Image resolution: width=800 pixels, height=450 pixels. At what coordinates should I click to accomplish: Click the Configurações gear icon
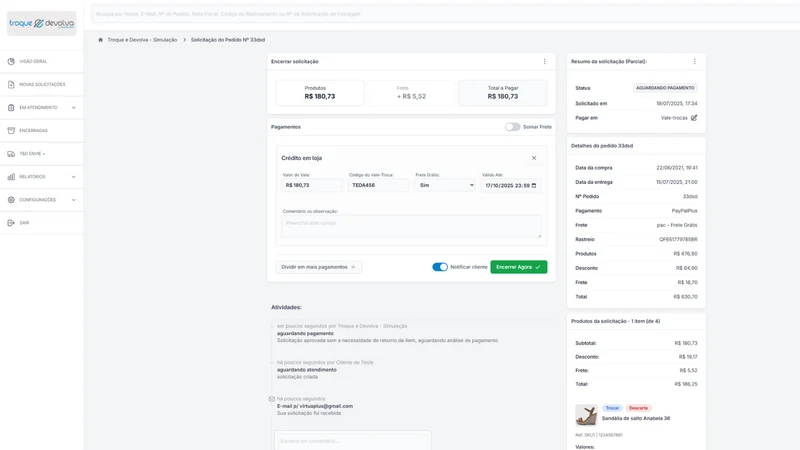(11, 199)
